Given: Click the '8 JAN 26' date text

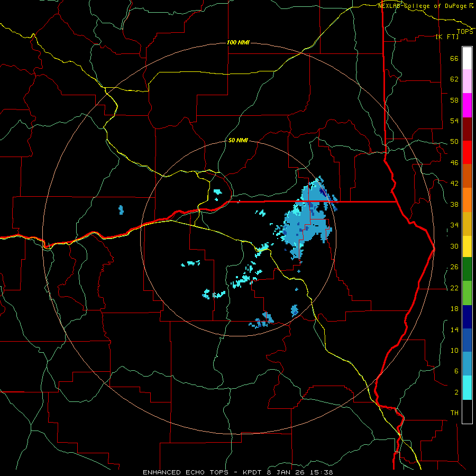Looking at the screenshot, I should pyautogui.click(x=287, y=472).
